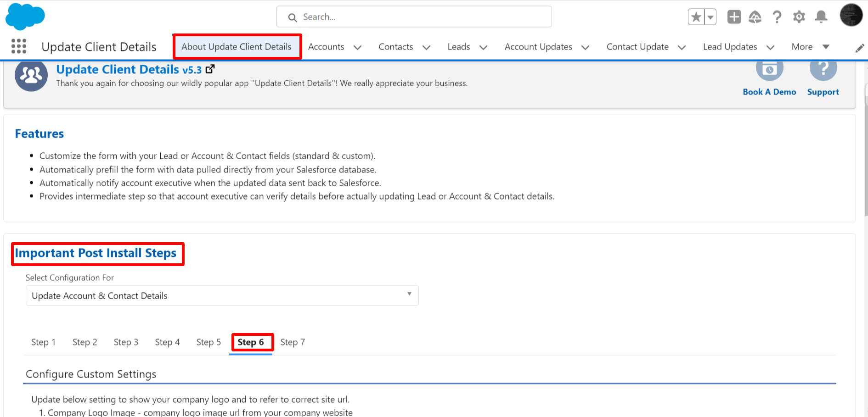
Task: Focus the global Search field
Action: click(414, 17)
